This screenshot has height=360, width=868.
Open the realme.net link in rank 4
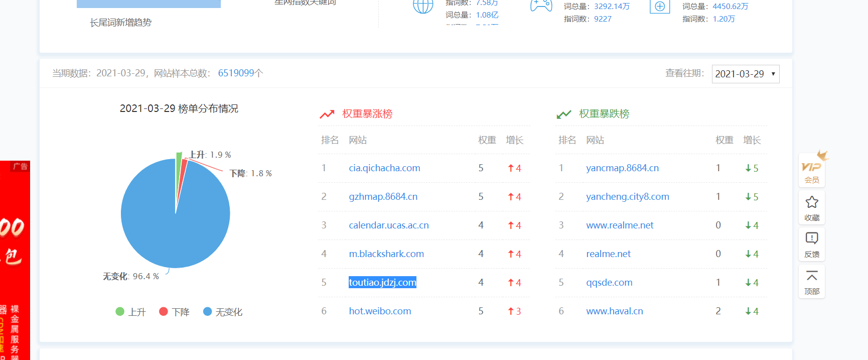coord(608,254)
